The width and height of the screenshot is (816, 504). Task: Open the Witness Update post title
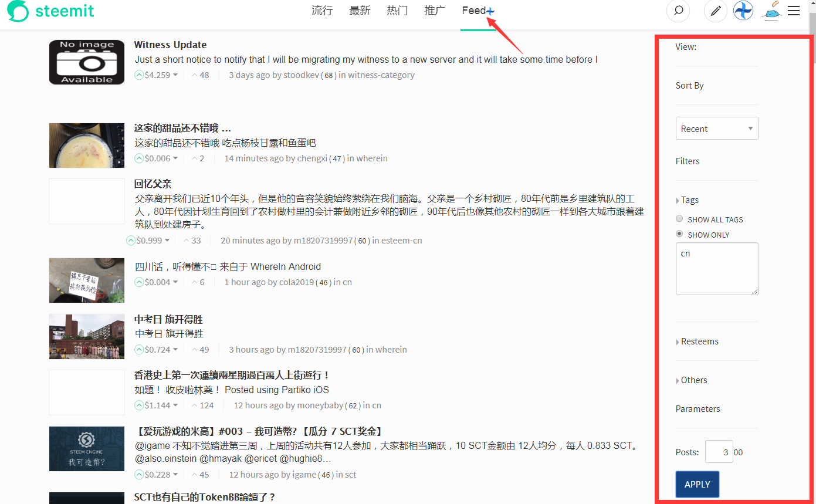(170, 45)
